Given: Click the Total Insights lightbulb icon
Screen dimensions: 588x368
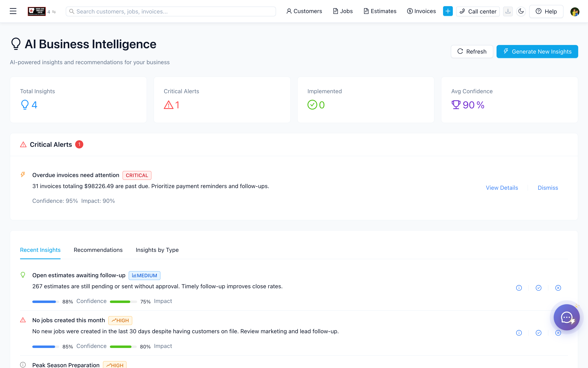Looking at the screenshot, I should (25, 105).
